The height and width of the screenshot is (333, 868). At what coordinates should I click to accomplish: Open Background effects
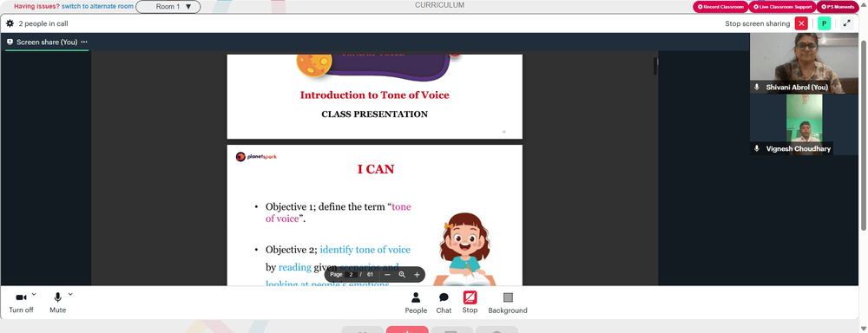[508, 304]
